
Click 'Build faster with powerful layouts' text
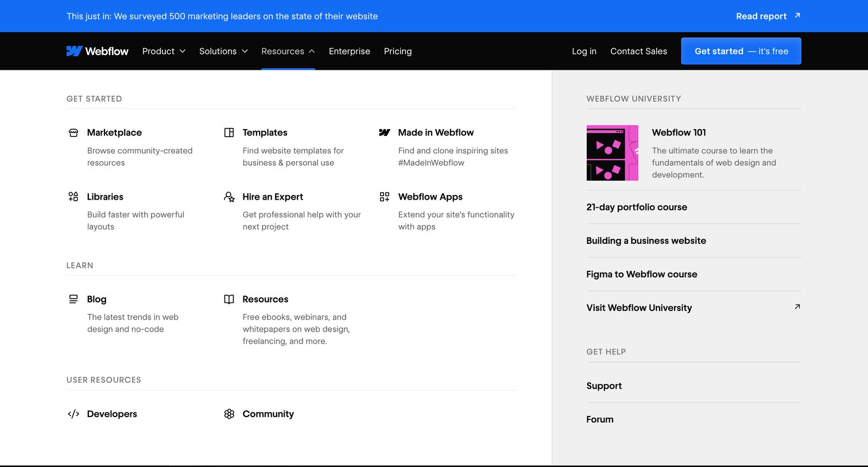pos(135,221)
